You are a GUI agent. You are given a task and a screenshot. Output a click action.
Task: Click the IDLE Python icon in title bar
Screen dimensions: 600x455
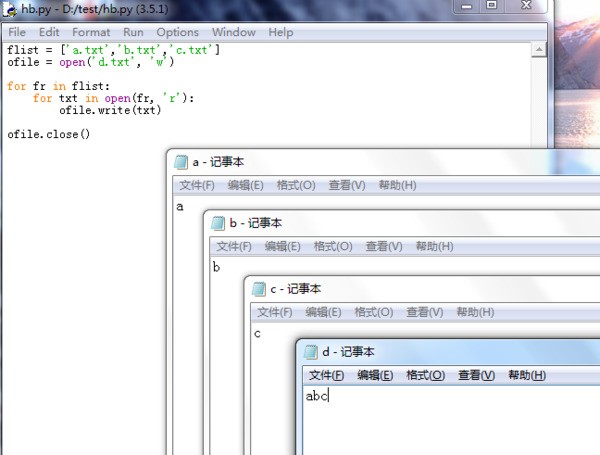(x=10, y=9)
